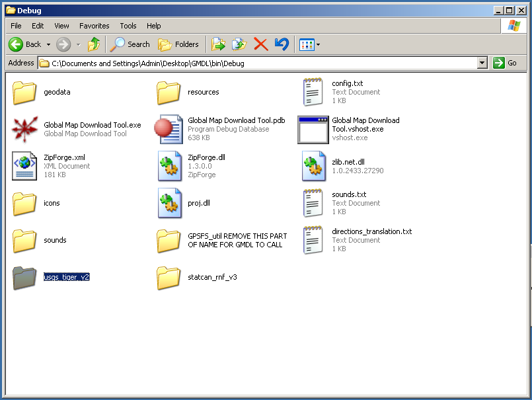Click the geodata folder name
This screenshot has height=400, width=532.
(57, 92)
